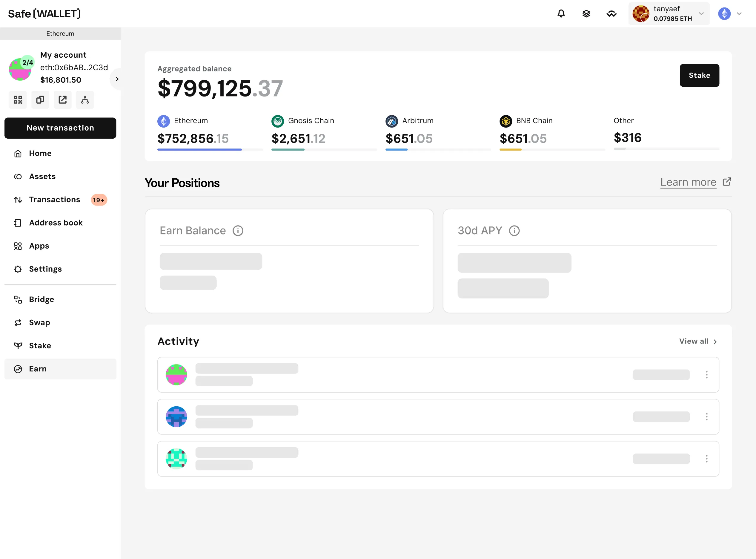756x559 pixels.
Task: Open the account in the block explorer icon
Action: [x=62, y=100]
